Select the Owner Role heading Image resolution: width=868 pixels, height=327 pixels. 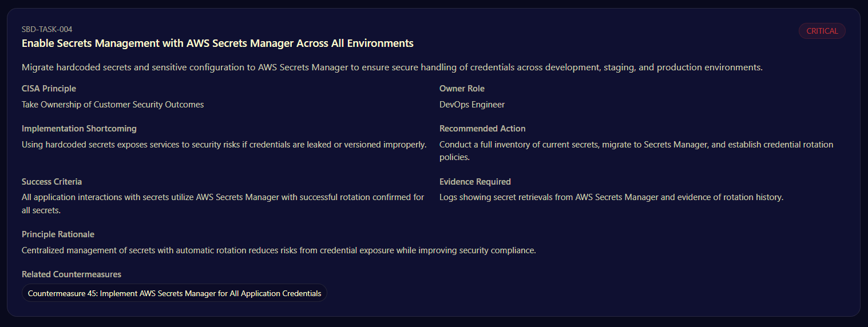(462, 89)
